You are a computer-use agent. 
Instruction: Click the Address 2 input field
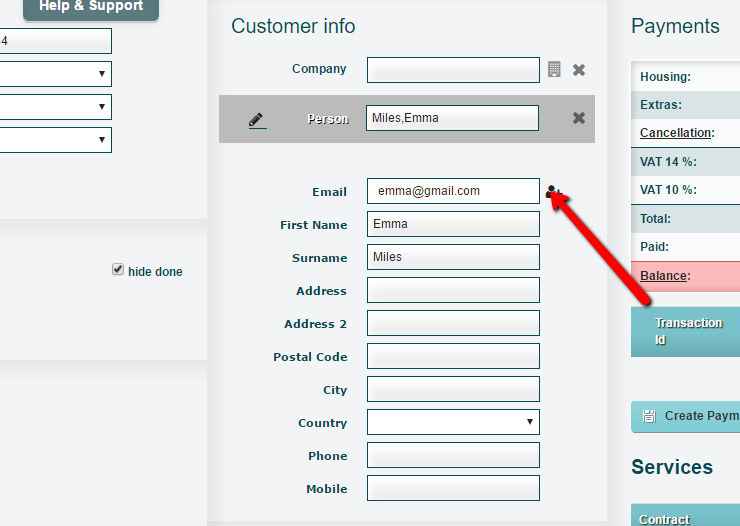coord(453,323)
